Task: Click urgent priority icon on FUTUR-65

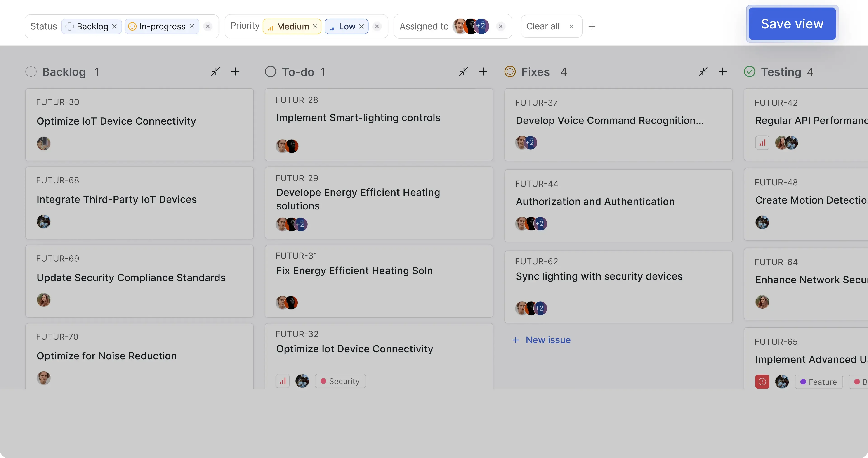Action: point(762,382)
